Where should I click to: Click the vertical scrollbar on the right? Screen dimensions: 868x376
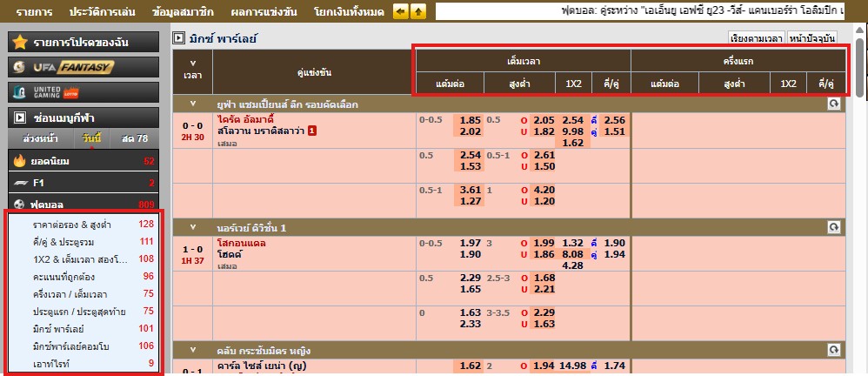(859, 66)
